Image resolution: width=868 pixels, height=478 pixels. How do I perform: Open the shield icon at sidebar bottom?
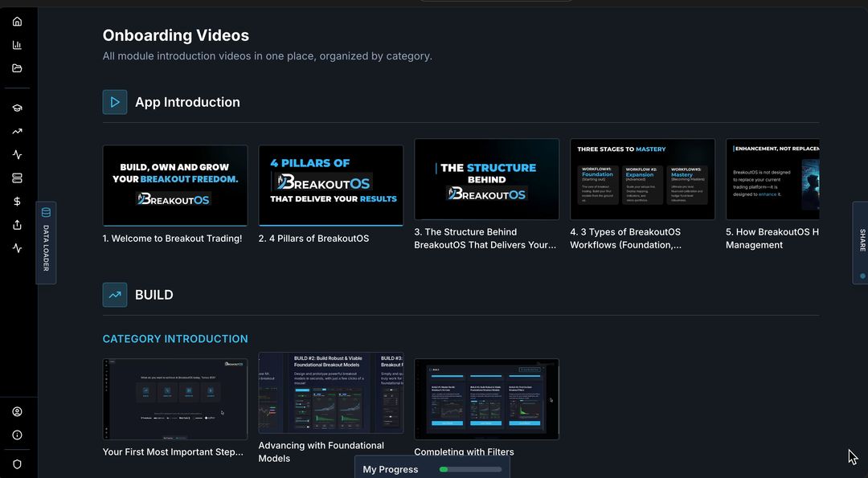coord(17,464)
